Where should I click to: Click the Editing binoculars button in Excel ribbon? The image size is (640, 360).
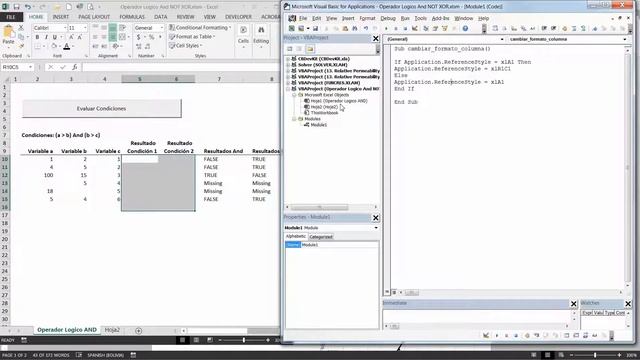(x=261, y=35)
